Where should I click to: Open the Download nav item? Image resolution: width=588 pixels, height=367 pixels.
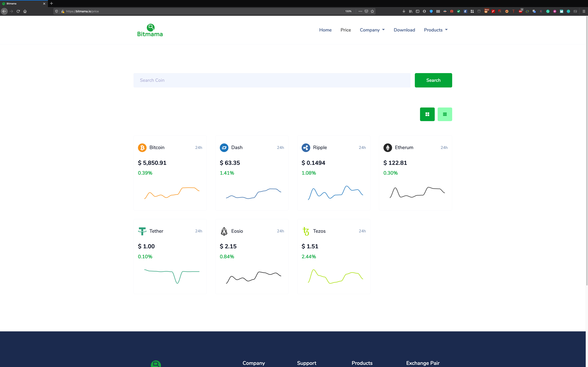point(404,30)
